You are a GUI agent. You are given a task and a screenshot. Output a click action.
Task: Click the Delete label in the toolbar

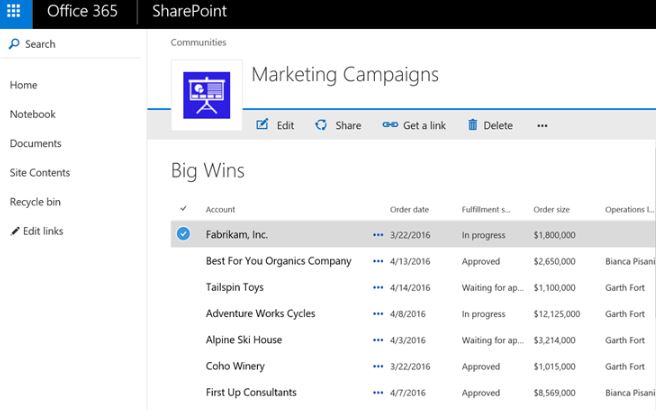498,126
